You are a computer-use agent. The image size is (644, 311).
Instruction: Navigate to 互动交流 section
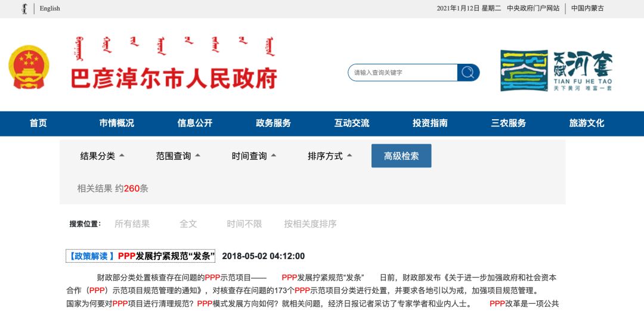click(352, 123)
